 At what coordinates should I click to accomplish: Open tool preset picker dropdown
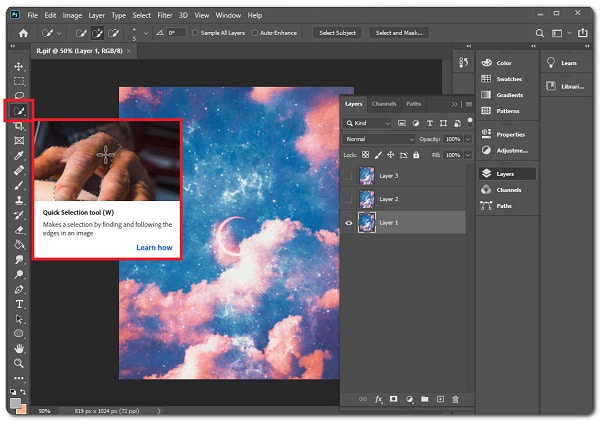pyautogui.click(x=59, y=33)
